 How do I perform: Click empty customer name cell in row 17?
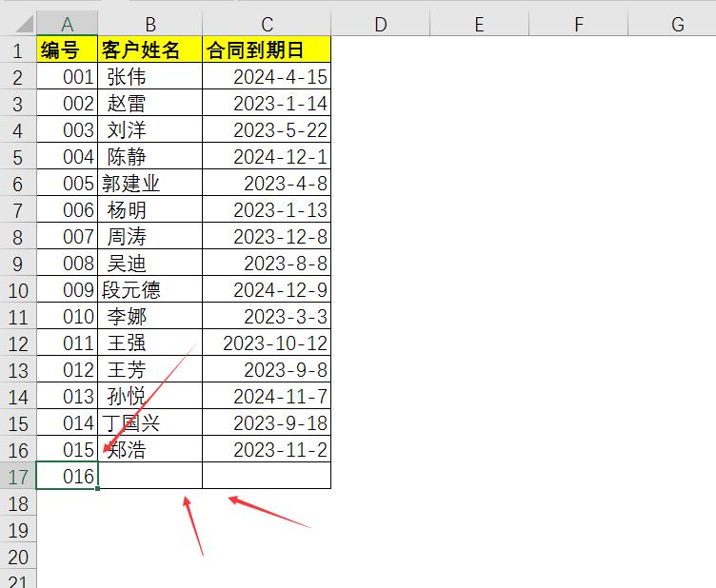click(150, 476)
